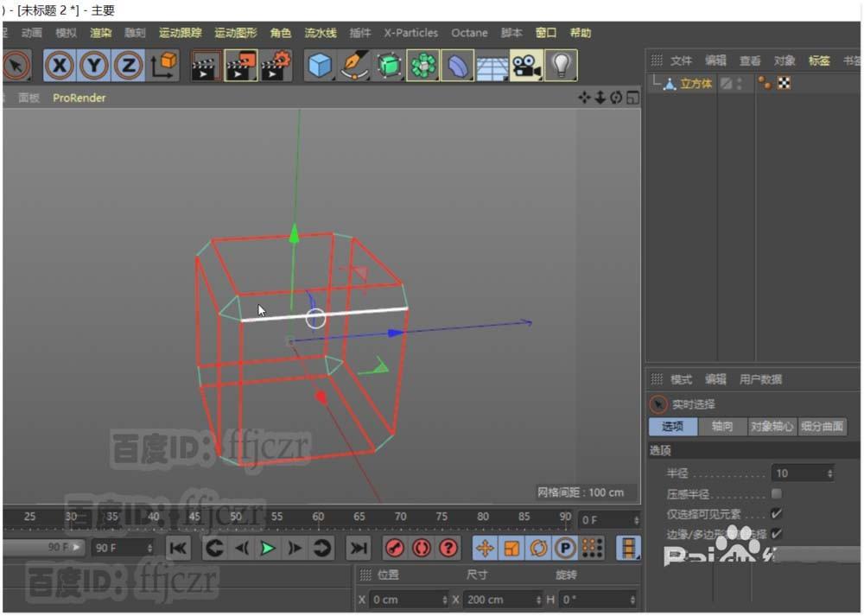
Task: Toggle the X axis lock icon
Action: 59,65
